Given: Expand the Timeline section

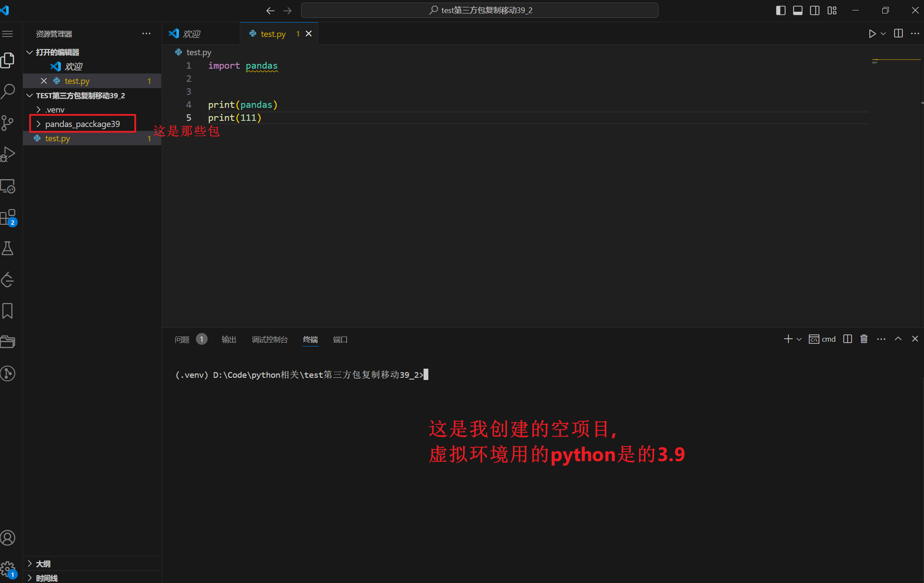Looking at the screenshot, I should point(92,578).
